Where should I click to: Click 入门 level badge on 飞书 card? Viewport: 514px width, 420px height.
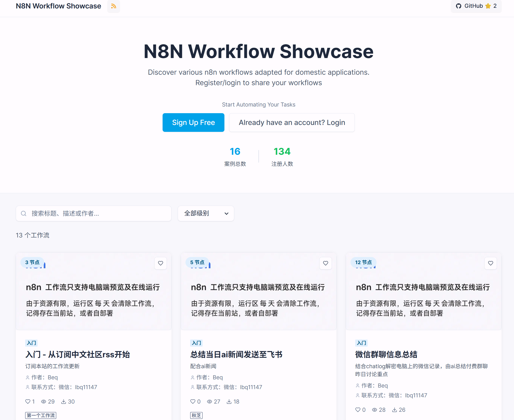click(x=196, y=343)
